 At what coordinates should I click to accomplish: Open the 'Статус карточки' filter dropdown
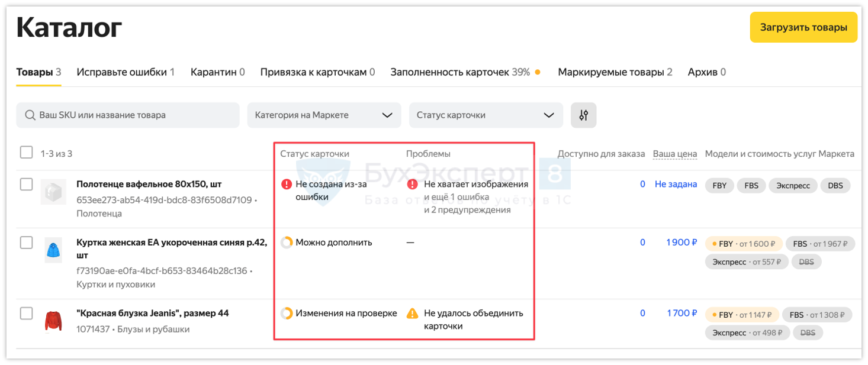pos(486,115)
